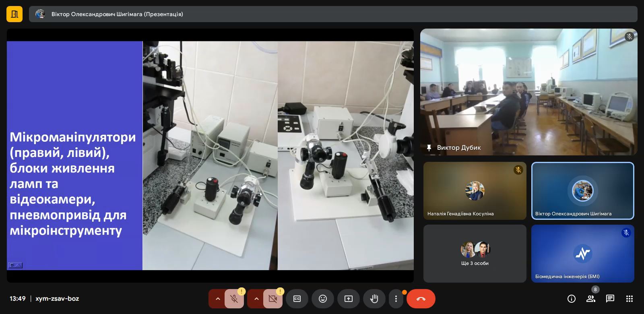The image size is (644, 314).
Task: Toggle the muted microphone button
Action: pyautogui.click(x=234, y=299)
